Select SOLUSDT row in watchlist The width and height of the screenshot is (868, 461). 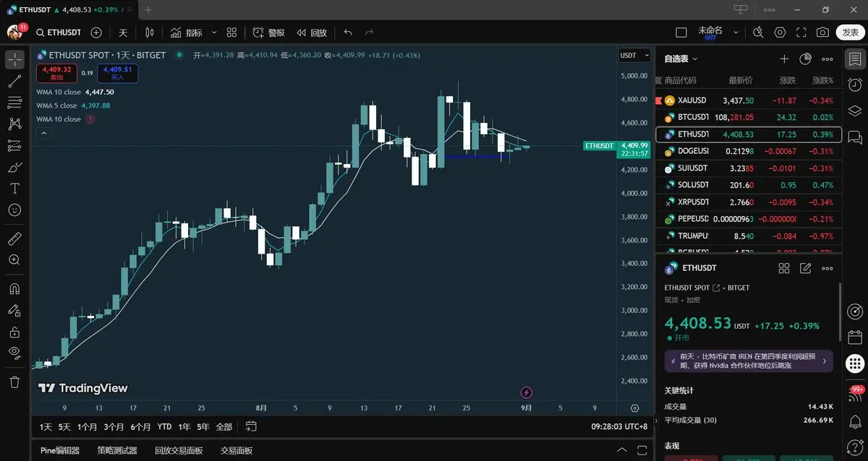(749, 185)
